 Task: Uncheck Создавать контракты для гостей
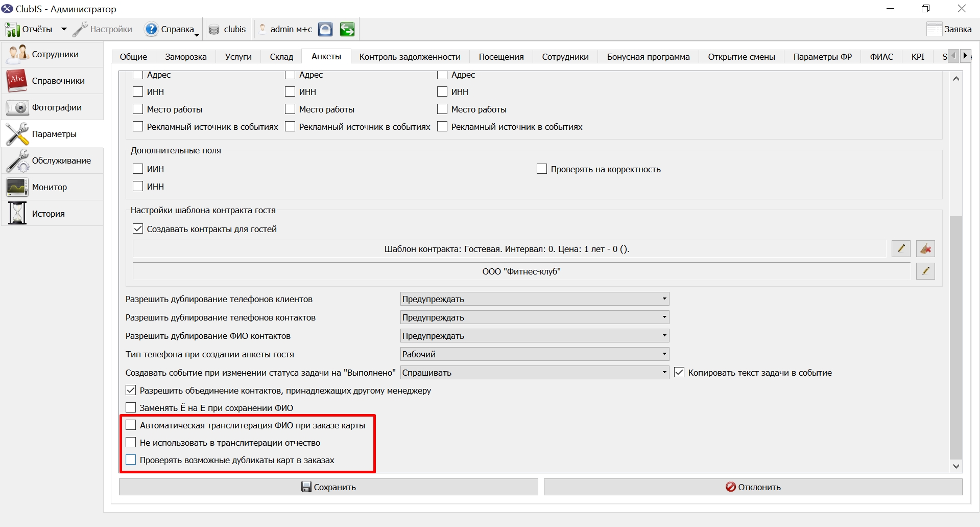pyautogui.click(x=138, y=229)
